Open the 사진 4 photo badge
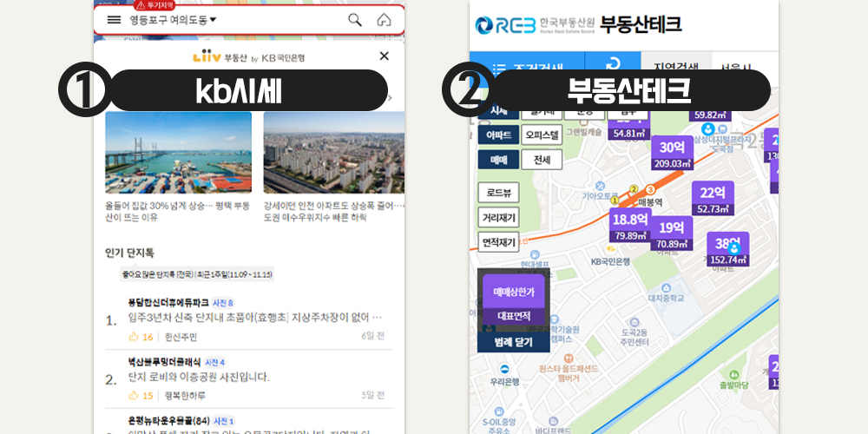This screenshot has width=868, height=434. point(214,362)
